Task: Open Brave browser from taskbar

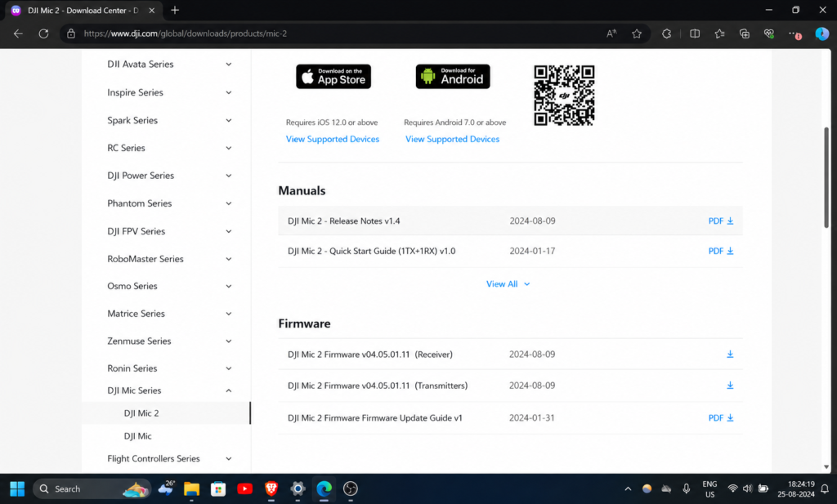Action: (x=271, y=488)
